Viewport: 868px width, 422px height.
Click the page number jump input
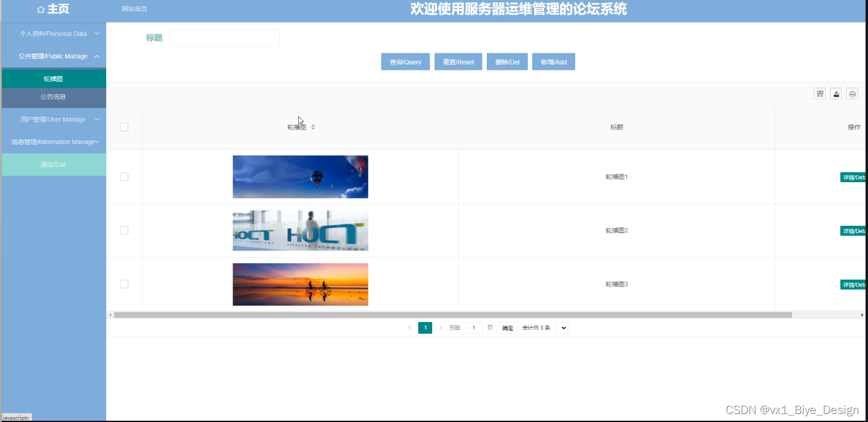click(473, 328)
